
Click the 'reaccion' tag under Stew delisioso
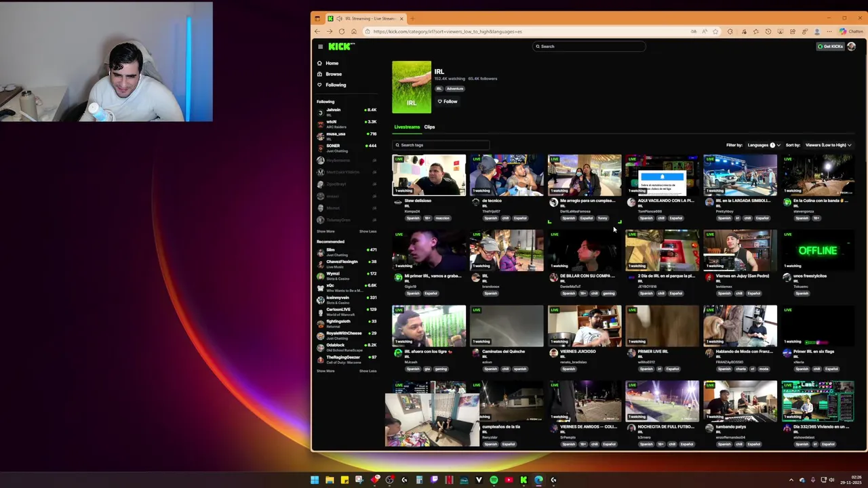[x=442, y=218]
